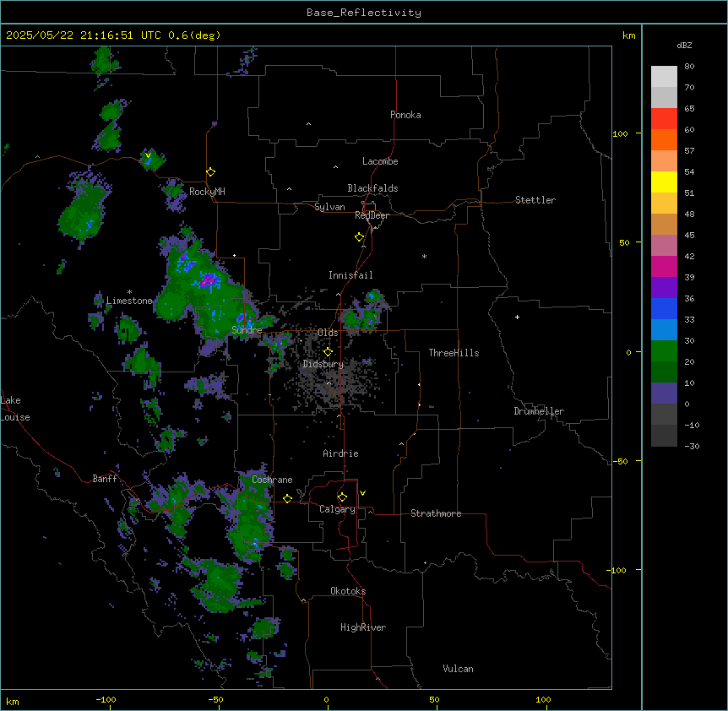The height and width of the screenshot is (711, 728).
Task: Select the red 60-65 dBZ legend swatch
Action: [664, 119]
